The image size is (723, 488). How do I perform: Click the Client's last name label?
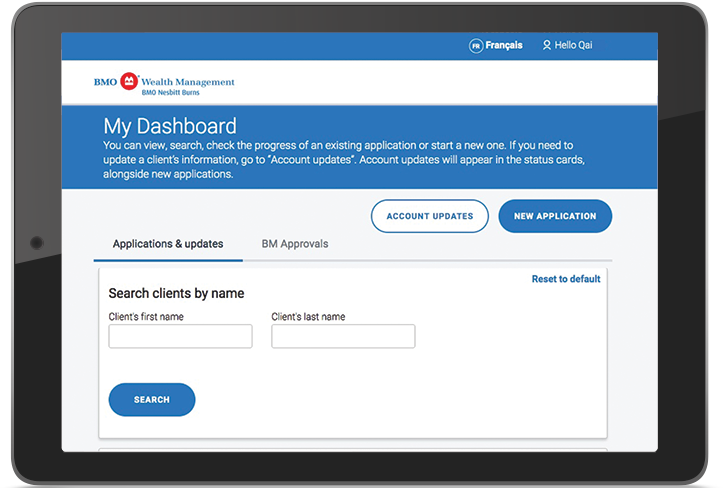pyautogui.click(x=308, y=317)
